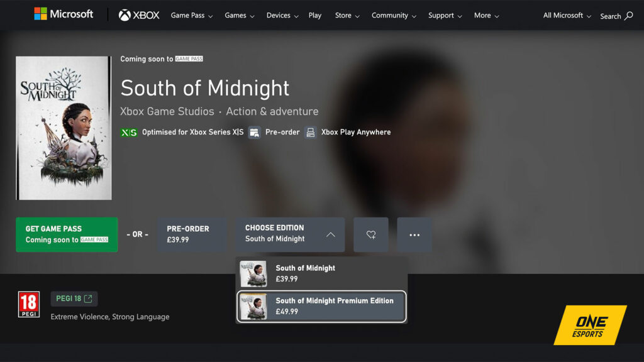Expand the More menu
Viewport: 644px width, 362px height.
point(486,16)
